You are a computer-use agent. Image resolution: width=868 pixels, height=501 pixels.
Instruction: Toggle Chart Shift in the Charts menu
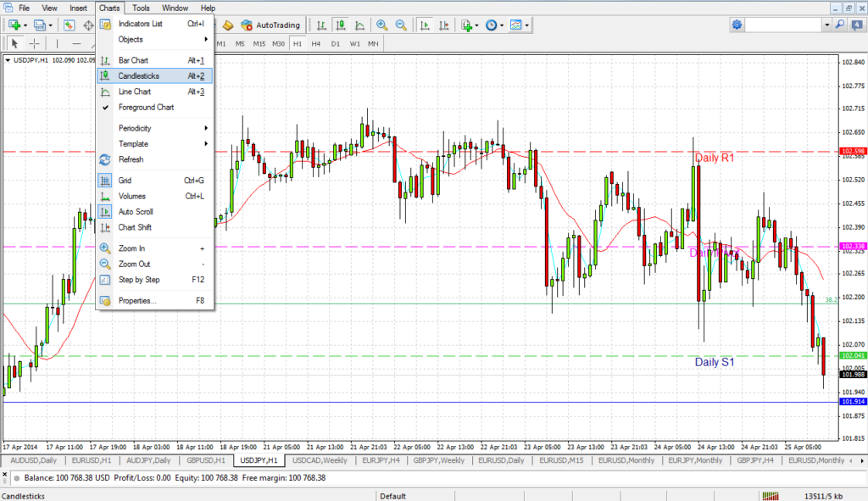point(154,227)
